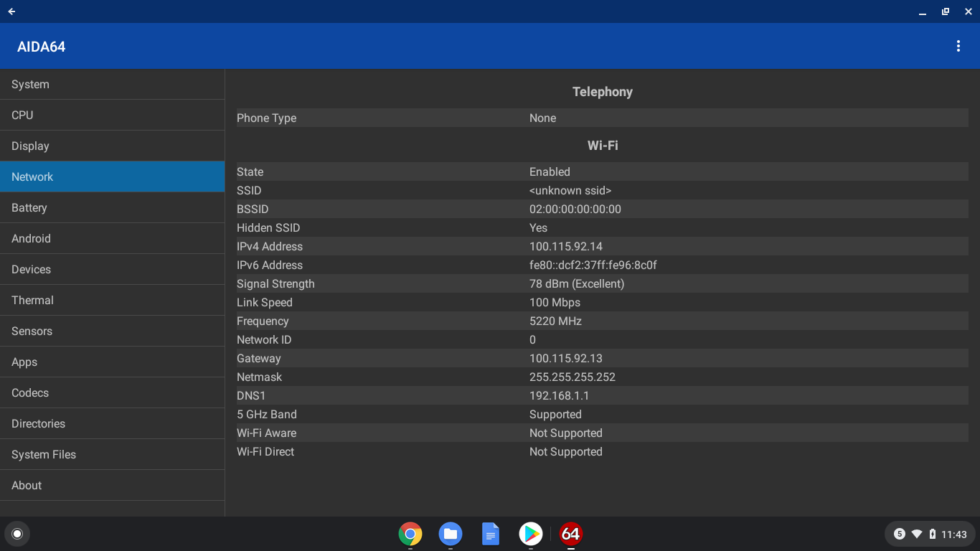The width and height of the screenshot is (980, 551).
Task: Click Link Speed value 100 Mbps
Action: tap(555, 302)
